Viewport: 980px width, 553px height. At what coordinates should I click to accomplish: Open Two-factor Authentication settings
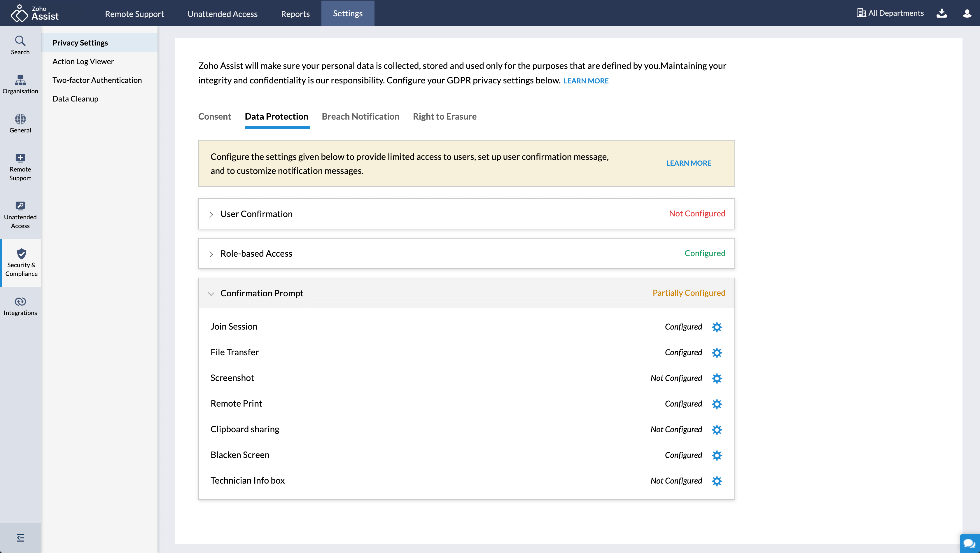point(97,80)
